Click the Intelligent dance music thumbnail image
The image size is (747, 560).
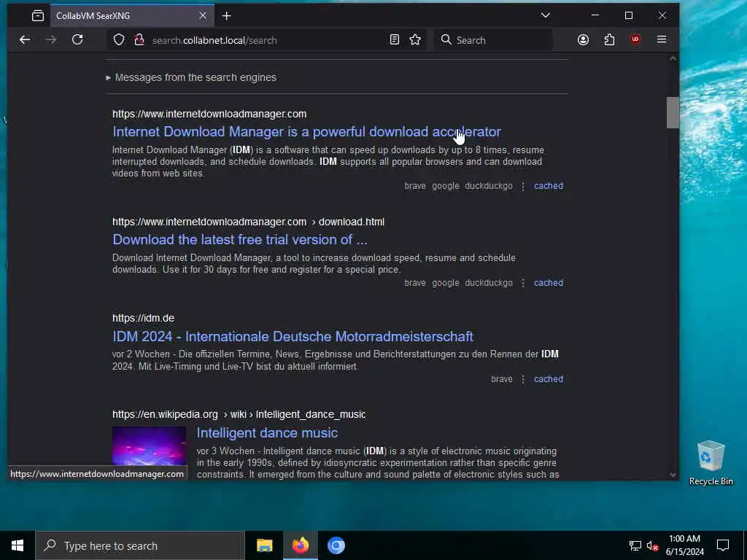tap(149, 446)
